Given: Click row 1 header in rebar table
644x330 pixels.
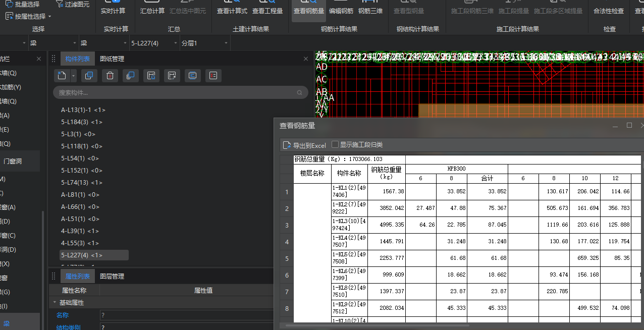Looking at the screenshot, I should [x=287, y=192].
